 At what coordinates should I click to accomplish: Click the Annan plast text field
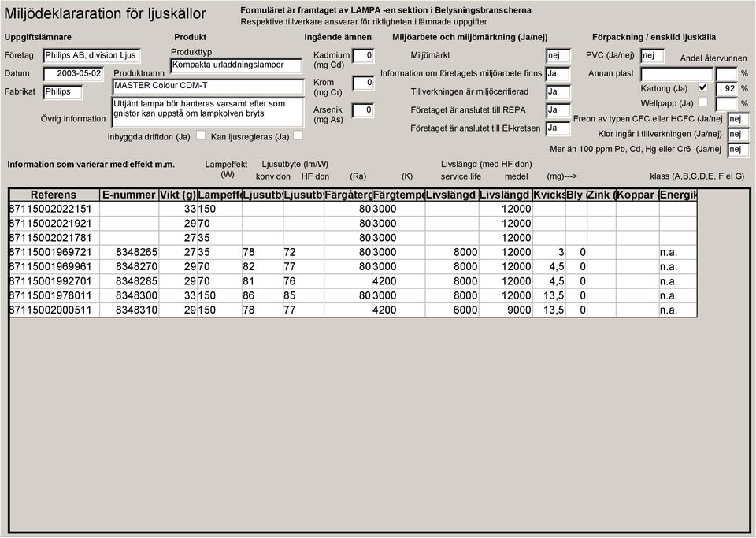[677, 74]
